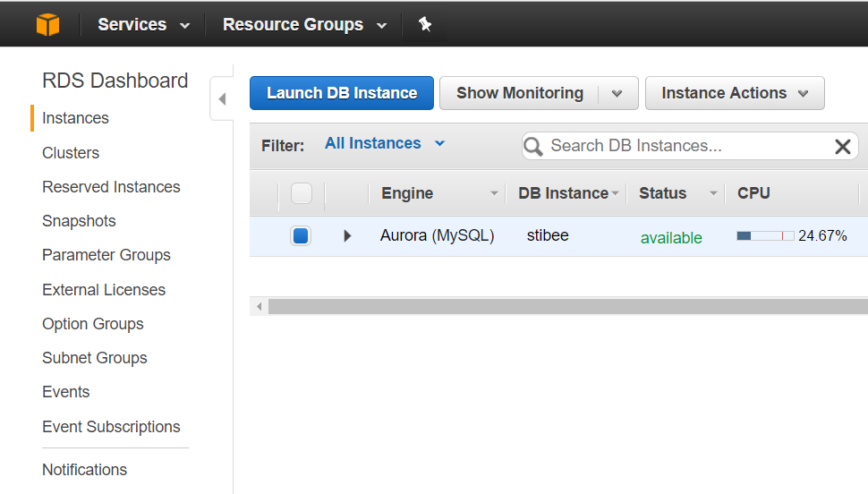Uncheck the stibee instance checkbox

(301, 236)
